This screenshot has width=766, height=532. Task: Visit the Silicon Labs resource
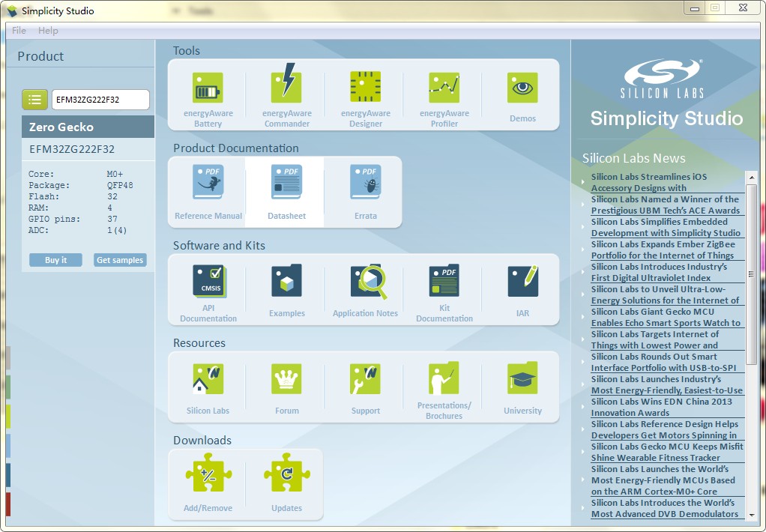208,388
